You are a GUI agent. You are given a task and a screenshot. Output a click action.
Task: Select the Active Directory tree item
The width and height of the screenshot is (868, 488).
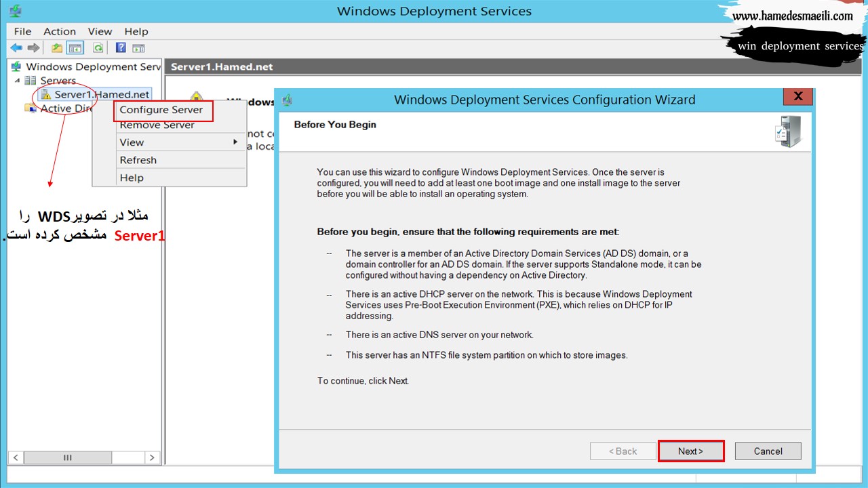tap(66, 108)
